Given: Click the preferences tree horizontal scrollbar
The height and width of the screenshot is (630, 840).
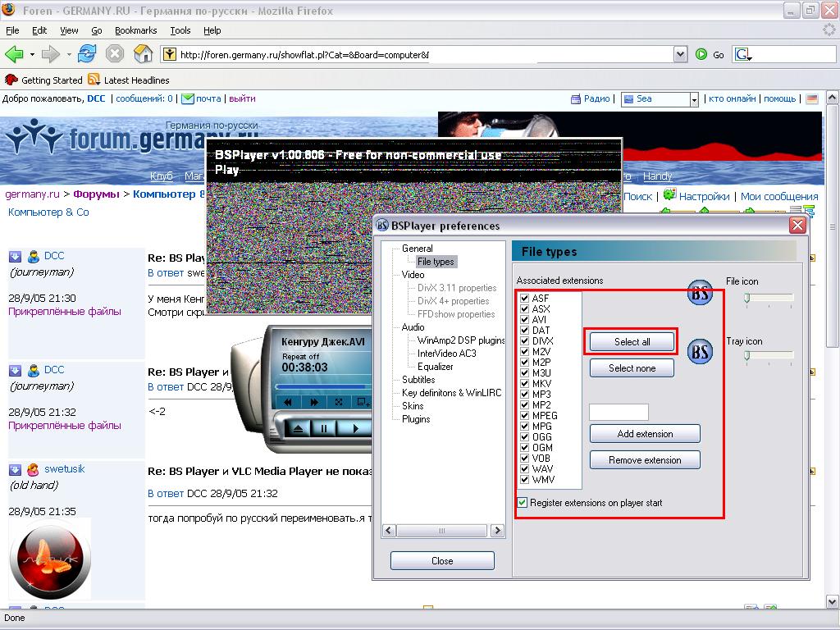Looking at the screenshot, I should click(442, 531).
